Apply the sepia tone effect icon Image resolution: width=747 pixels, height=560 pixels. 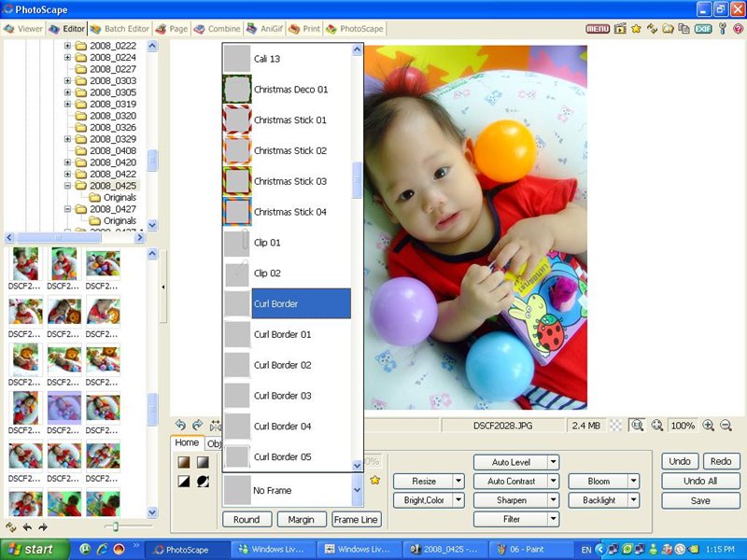click(x=184, y=462)
